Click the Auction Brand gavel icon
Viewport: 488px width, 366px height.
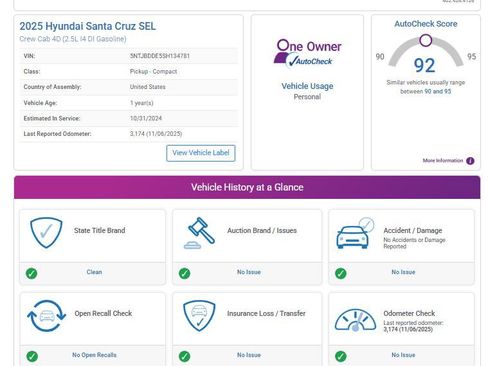coord(199,233)
